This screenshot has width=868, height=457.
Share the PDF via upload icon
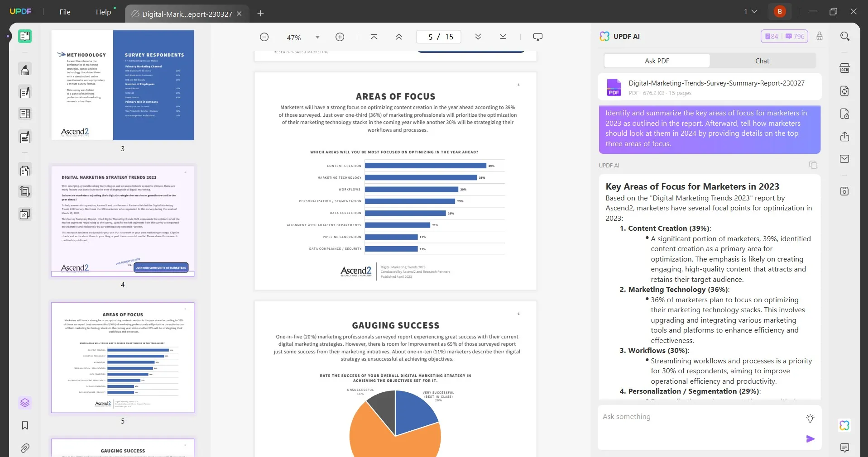[845, 137]
